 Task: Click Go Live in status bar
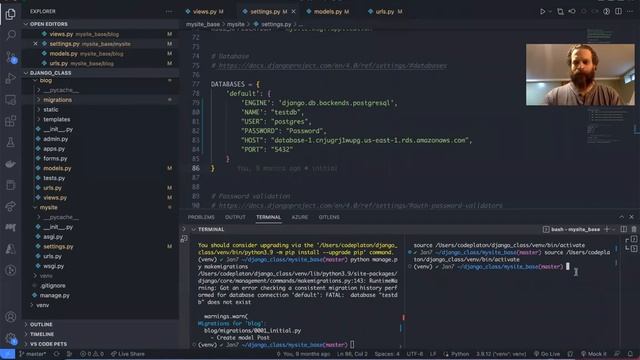(547, 354)
